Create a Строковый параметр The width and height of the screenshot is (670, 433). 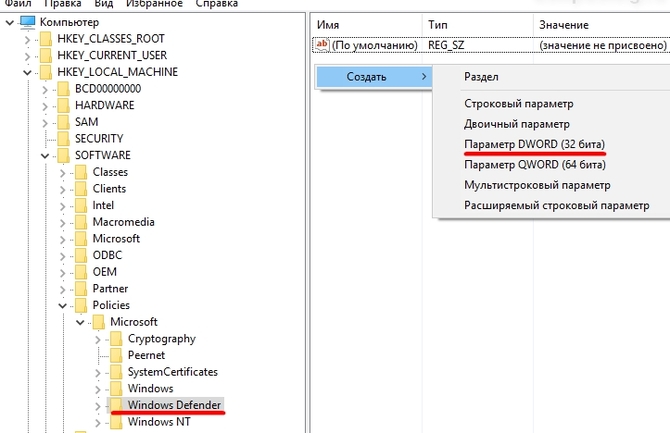[519, 104]
